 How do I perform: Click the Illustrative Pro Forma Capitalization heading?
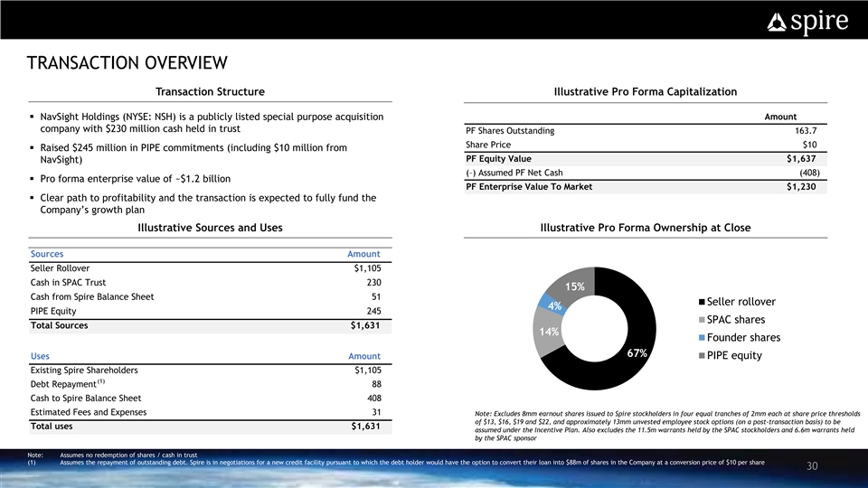click(645, 91)
